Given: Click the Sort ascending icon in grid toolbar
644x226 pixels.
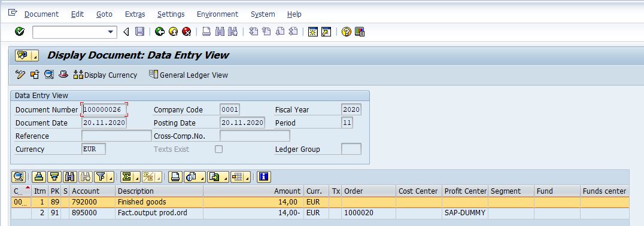Looking at the screenshot, I should [x=39, y=177].
